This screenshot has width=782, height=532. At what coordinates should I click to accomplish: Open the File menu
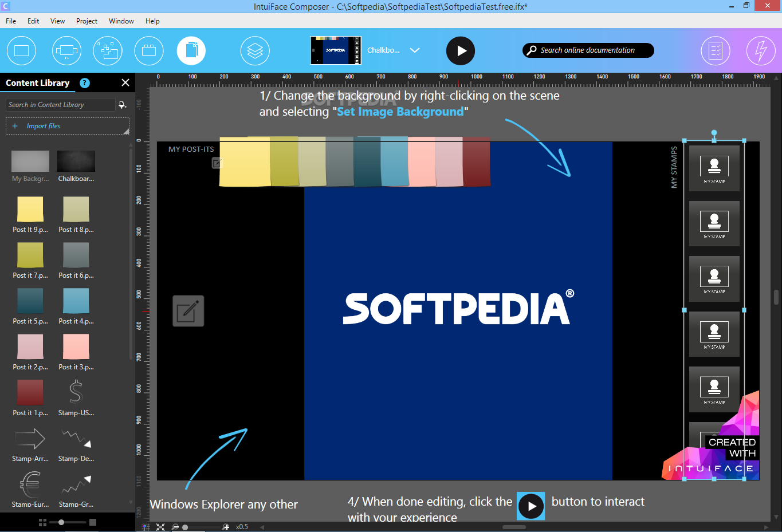click(x=11, y=21)
